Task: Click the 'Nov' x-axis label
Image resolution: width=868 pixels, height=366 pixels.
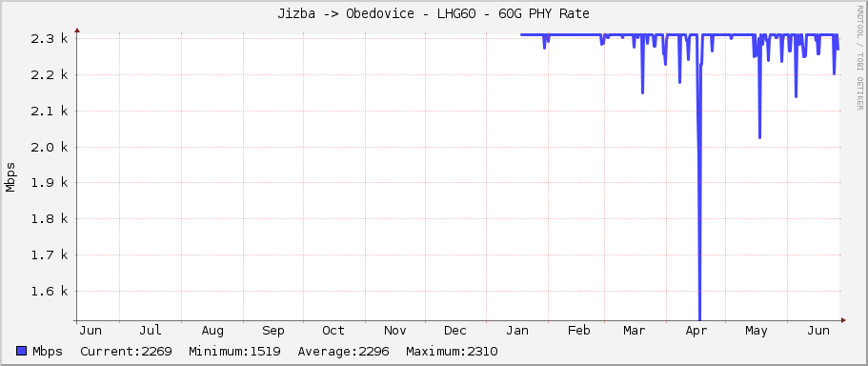Action: 394,331
